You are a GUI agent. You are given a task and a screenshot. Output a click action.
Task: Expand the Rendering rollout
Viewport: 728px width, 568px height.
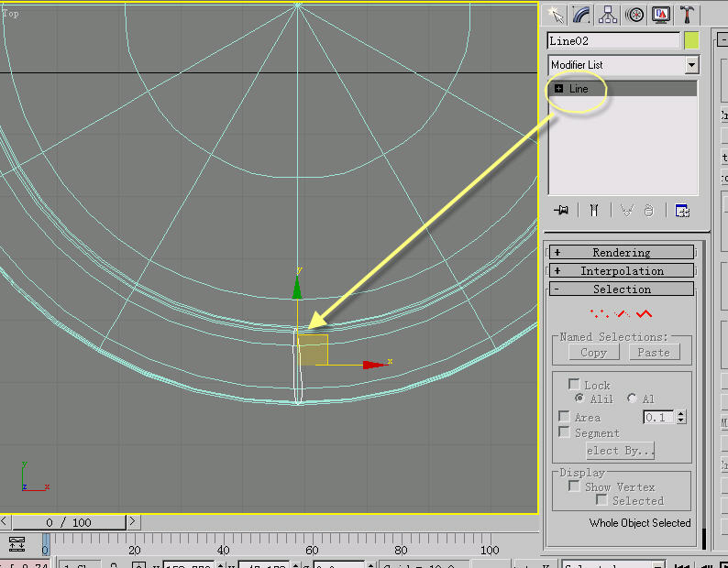click(622, 253)
